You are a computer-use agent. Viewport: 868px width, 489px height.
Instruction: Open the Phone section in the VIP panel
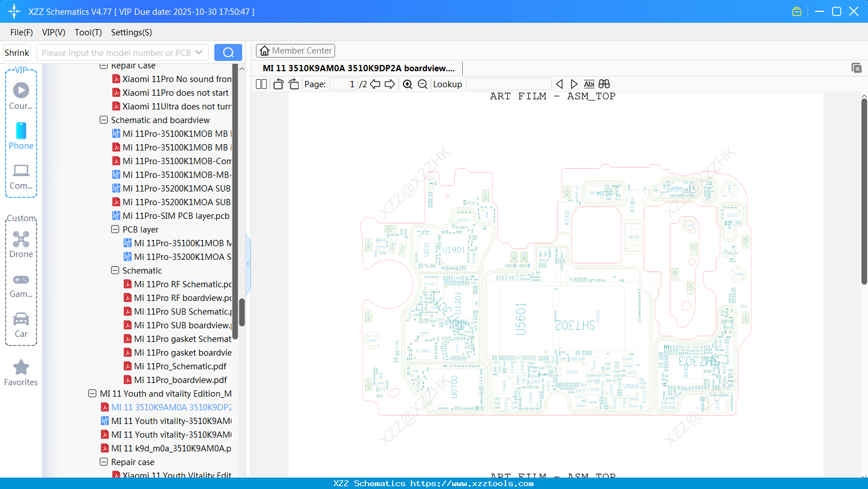coord(21,131)
